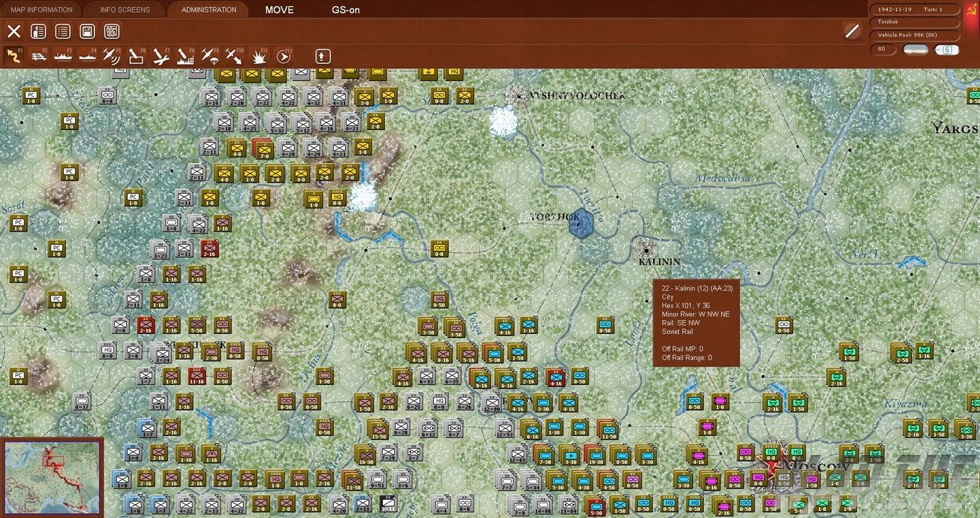
Task: Select the unit counter marked 9-16
Action: (x=481, y=377)
